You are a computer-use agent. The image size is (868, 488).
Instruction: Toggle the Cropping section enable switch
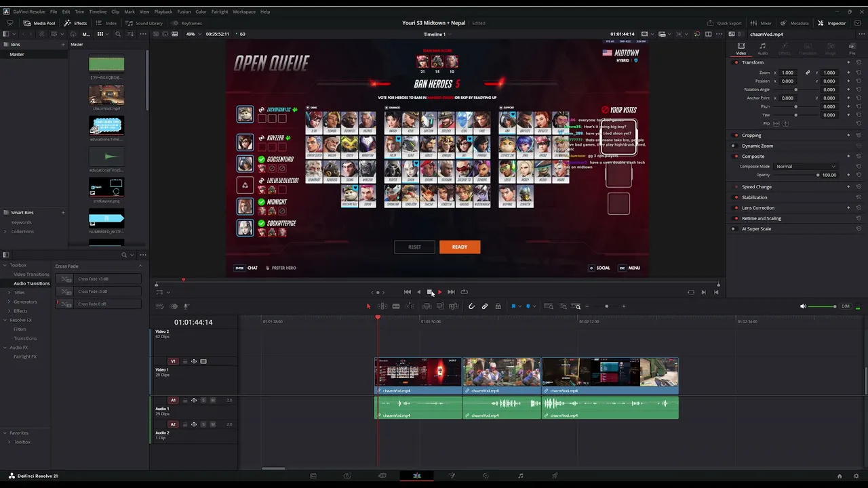[x=736, y=136]
